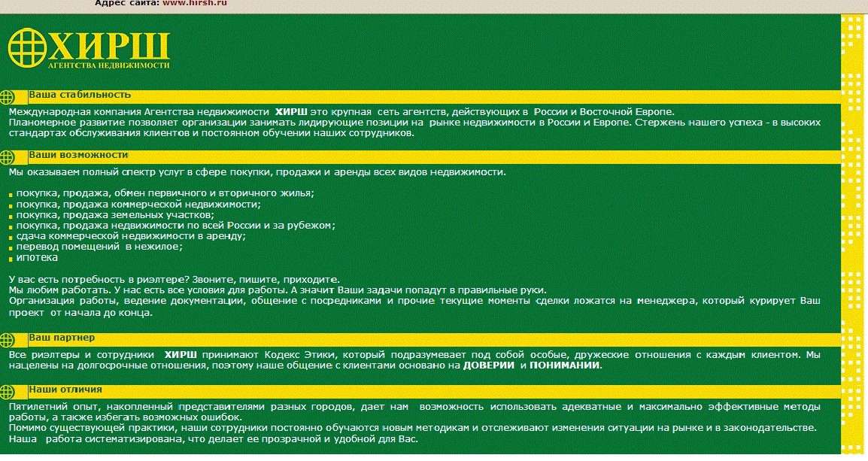Click the globe icon beside 'Ваша стабильность'
The height and width of the screenshot is (461, 868).
(7, 98)
